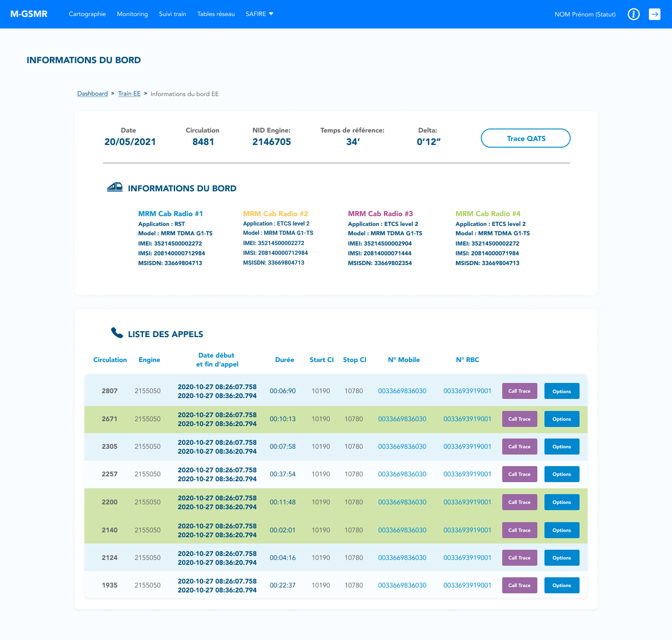The width and height of the screenshot is (672, 640).
Task: Open Options for circulation 1935
Action: point(561,585)
